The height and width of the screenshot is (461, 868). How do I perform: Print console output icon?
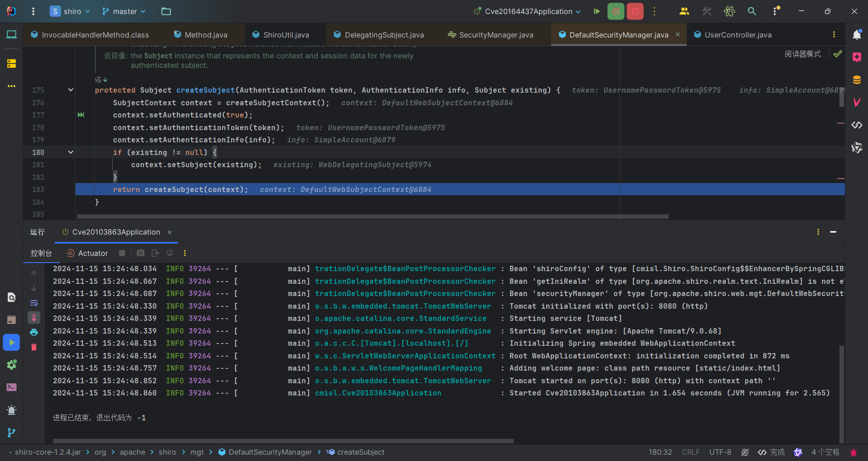click(x=34, y=332)
